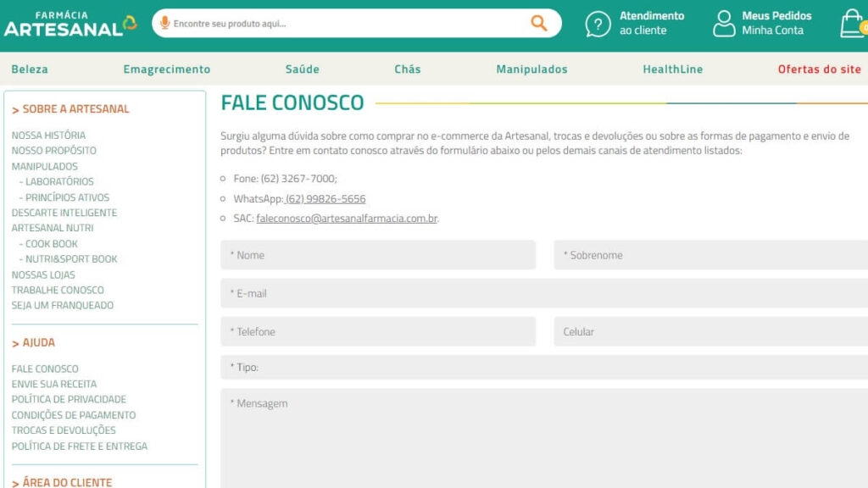The height and width of the screenshot is (488, 868).
Task: Open the Chás menu
Action: pyautogui.click(x=408, y=69)
